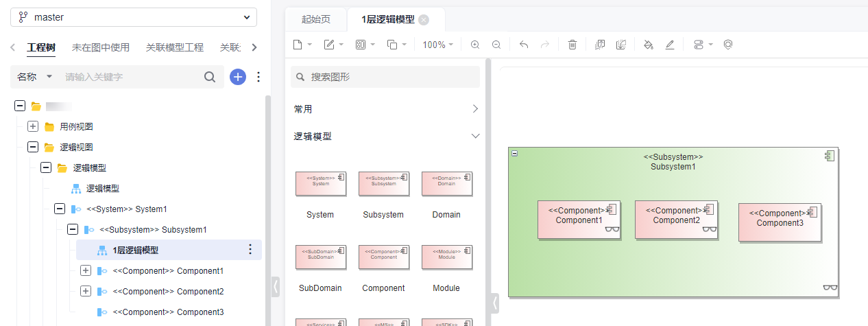Switch to the 未在图中使用 tab
The width and height of the screenshot is (868, 326).
click(101, 47)
